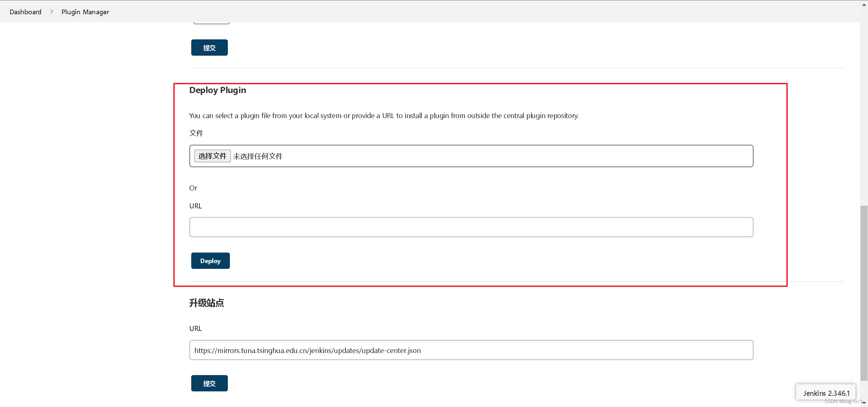This screenshot has width=868, height=407.
Task: Click the tsinghua update-center.json URL field
Action: [x=471, y=350]
